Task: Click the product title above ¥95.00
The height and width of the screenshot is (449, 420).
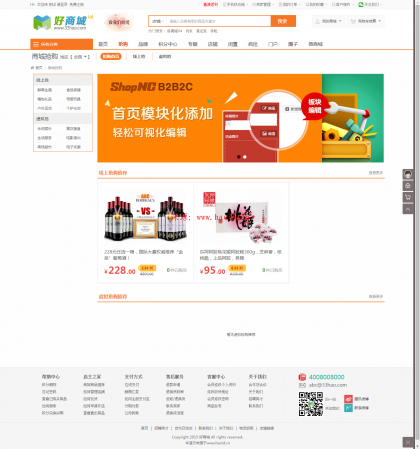Action: point(241,255)
